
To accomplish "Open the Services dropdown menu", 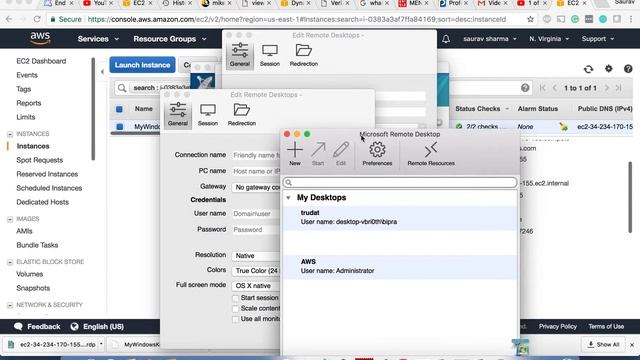I will coord(98,39).
